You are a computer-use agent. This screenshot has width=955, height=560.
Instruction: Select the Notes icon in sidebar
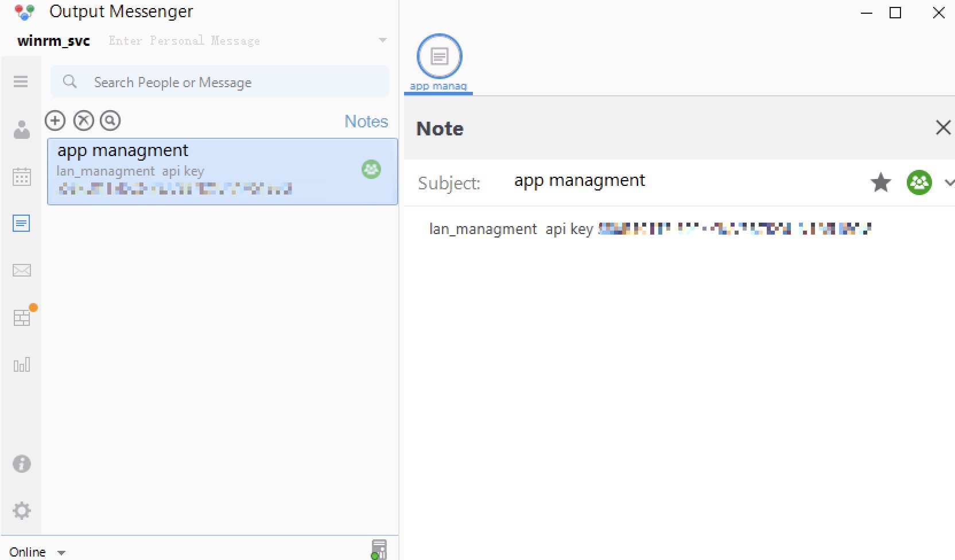[21, 223]
